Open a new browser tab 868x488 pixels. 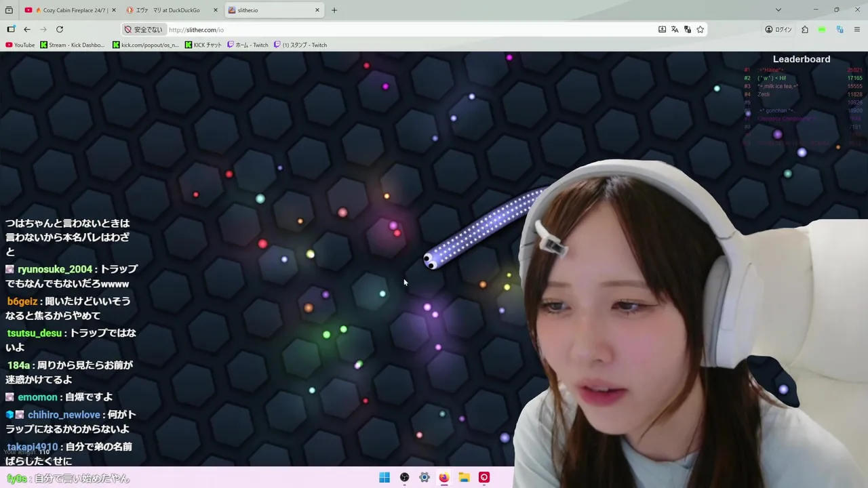click(x=334, y=10)
